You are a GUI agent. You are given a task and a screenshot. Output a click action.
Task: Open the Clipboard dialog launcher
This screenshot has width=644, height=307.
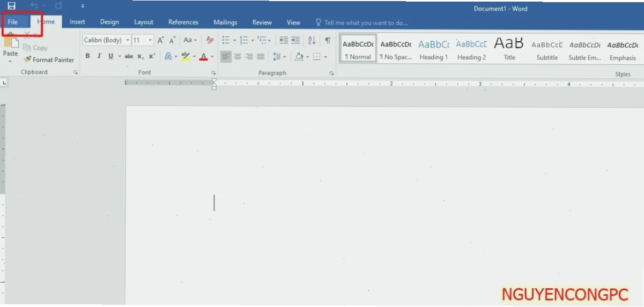point(76,72)
